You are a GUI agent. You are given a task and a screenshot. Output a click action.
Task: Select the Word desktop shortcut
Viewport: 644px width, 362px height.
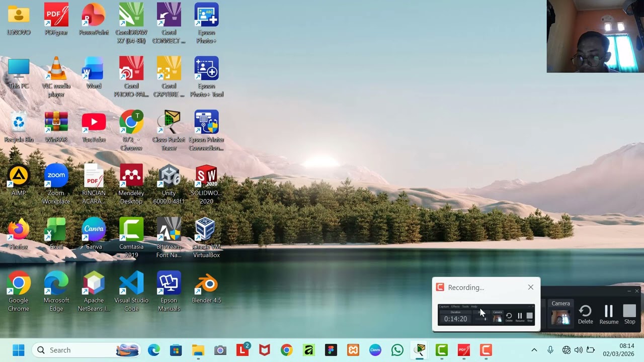(94, 73)
